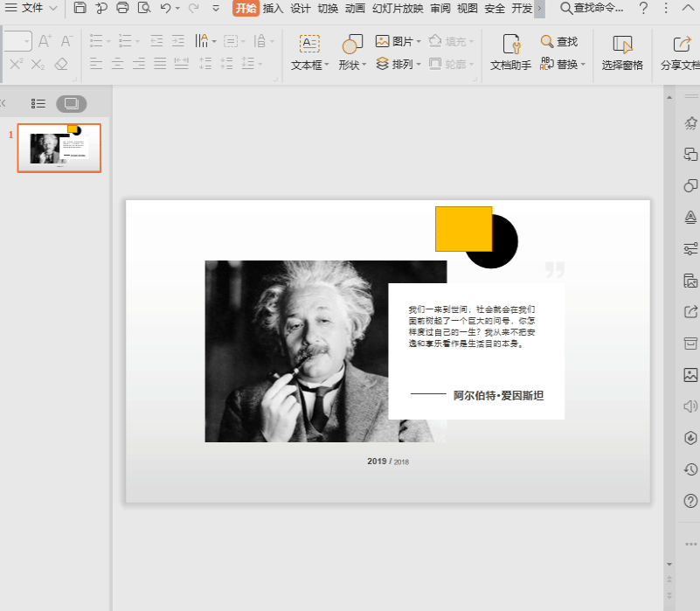Open the 选择窗格 selection pane
This screenshot has height=611, width=700.
coord(622,52)
